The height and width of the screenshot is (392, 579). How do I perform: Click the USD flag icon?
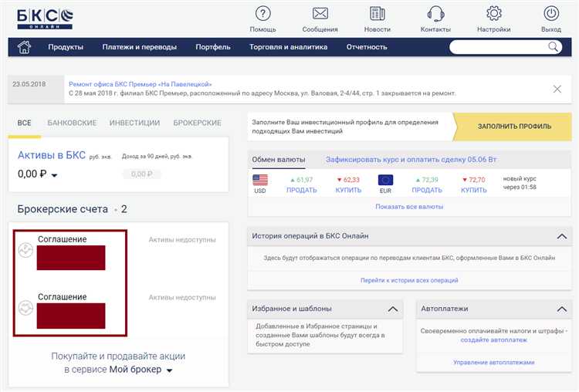260,180
